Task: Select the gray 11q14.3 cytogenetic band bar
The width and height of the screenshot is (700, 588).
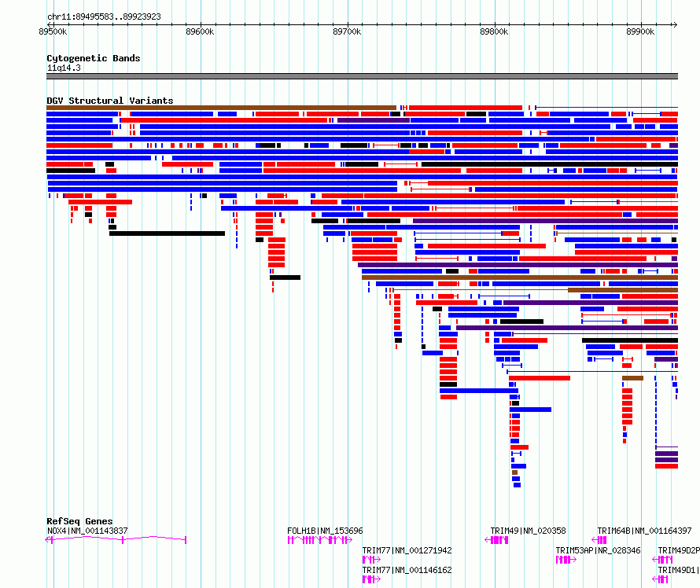Action: [x=362, y=76]
